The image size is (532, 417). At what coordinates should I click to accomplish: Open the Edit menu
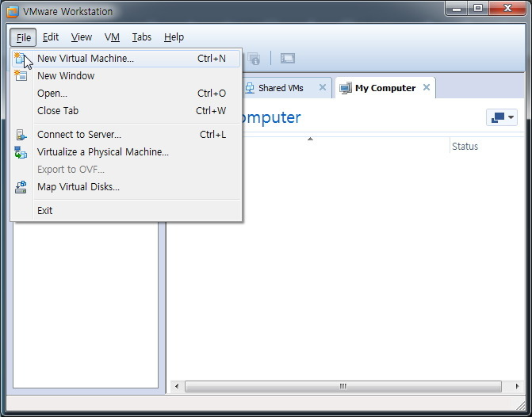pyautogui.click(x=51, y=37)
